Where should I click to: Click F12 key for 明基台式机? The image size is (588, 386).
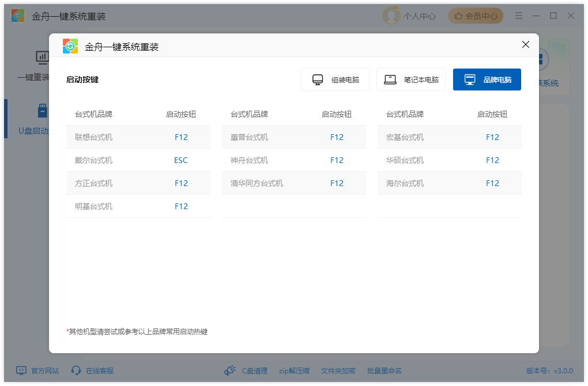tap(181, 206)
